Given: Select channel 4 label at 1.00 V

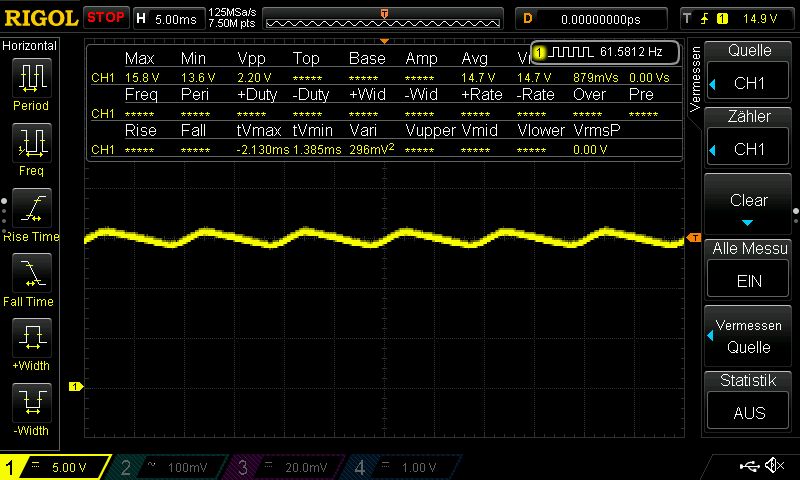Looking at the screenshot, I should click(401, 467).
